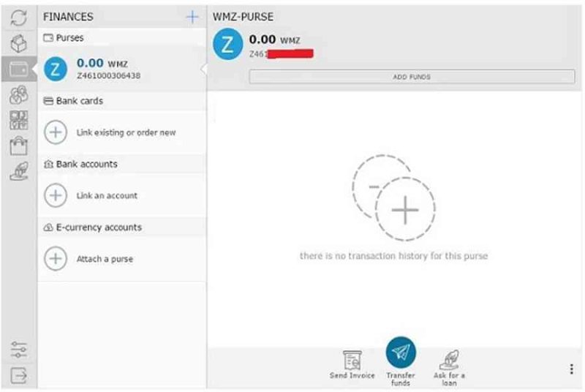Click the large Z icon in WMZ-PURSE header
Viewport: 585px width, 392px height.
(227, 44)
